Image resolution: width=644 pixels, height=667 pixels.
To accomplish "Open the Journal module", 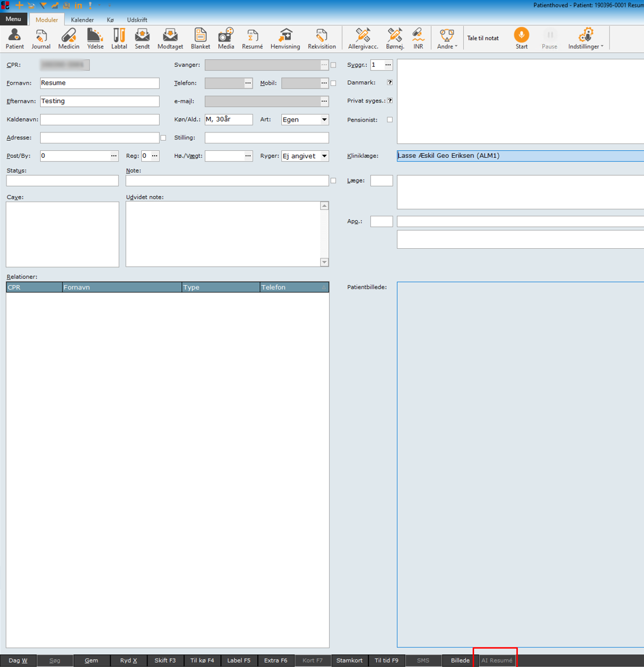I will (41, 39).
